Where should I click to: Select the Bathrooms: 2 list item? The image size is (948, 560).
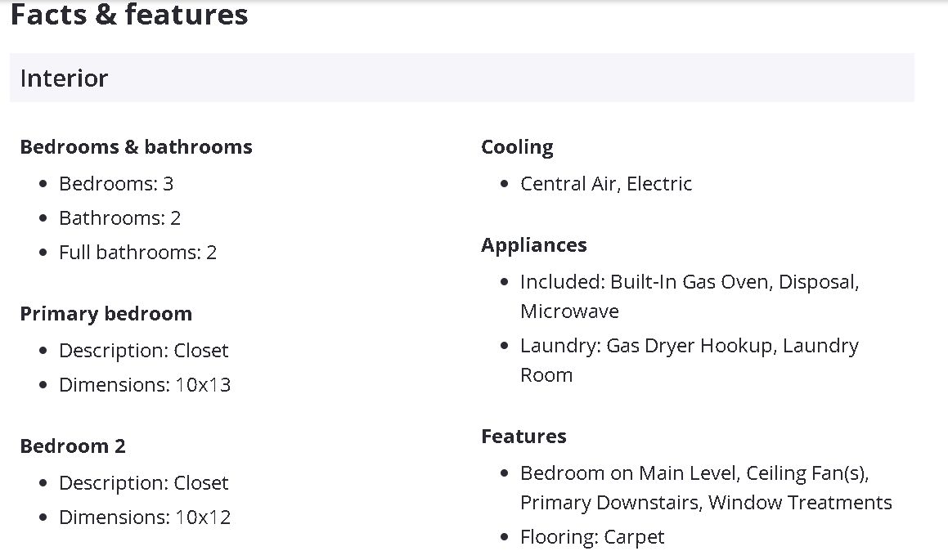(x=119, y=218)
